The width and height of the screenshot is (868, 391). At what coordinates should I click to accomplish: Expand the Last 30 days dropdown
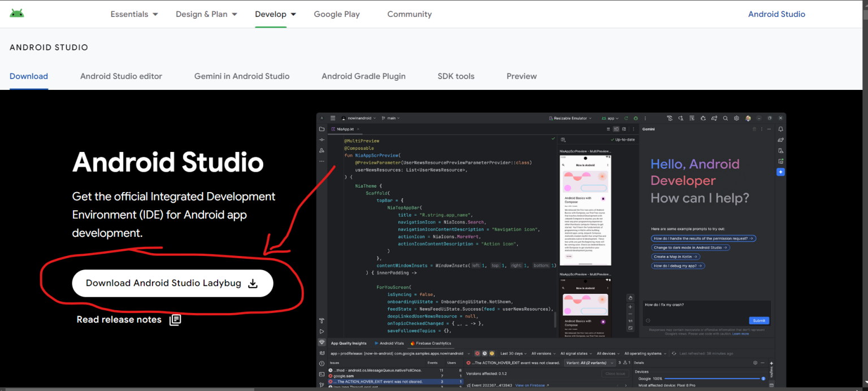[x=513, y=353]
